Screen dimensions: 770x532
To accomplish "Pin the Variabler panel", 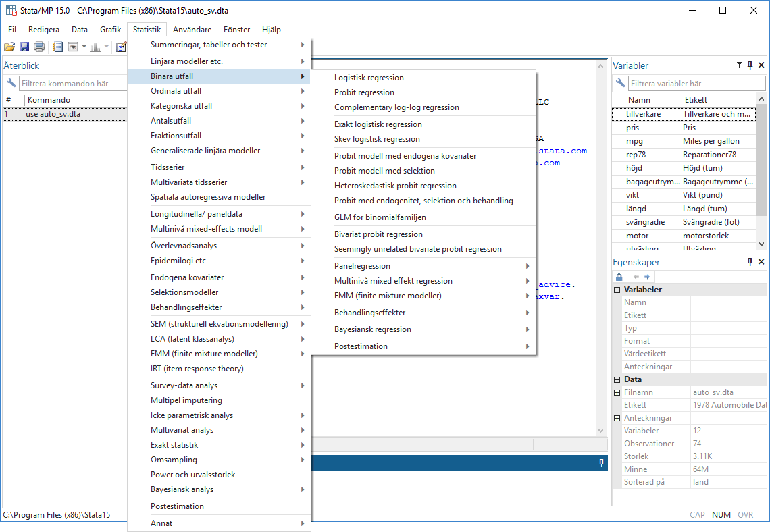I will (750, 65).
